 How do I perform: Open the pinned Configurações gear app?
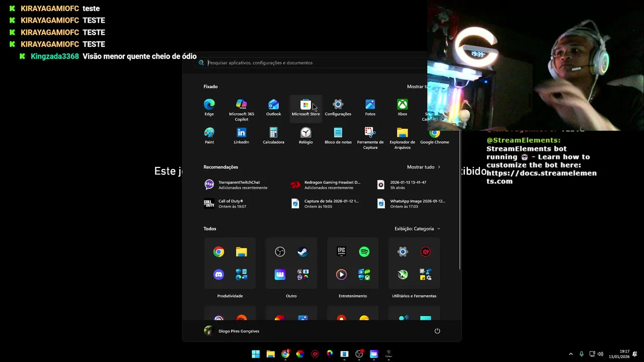[338, 107]
